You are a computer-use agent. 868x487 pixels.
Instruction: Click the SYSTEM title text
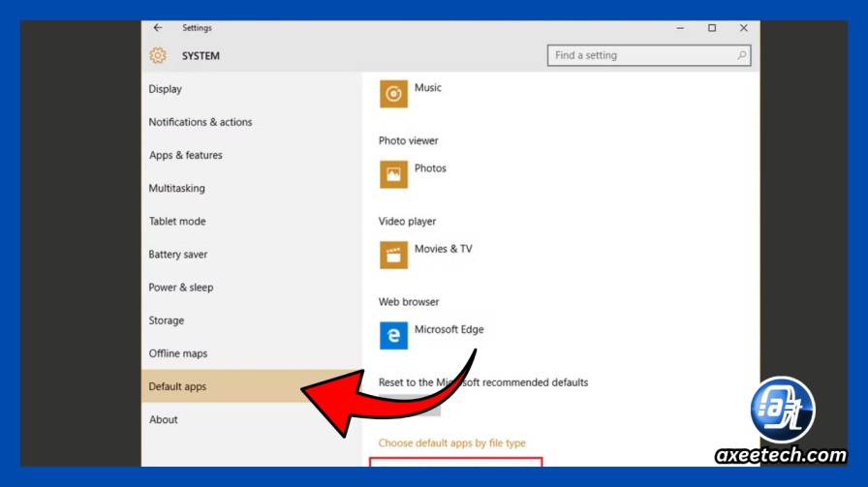coord(201,56)
